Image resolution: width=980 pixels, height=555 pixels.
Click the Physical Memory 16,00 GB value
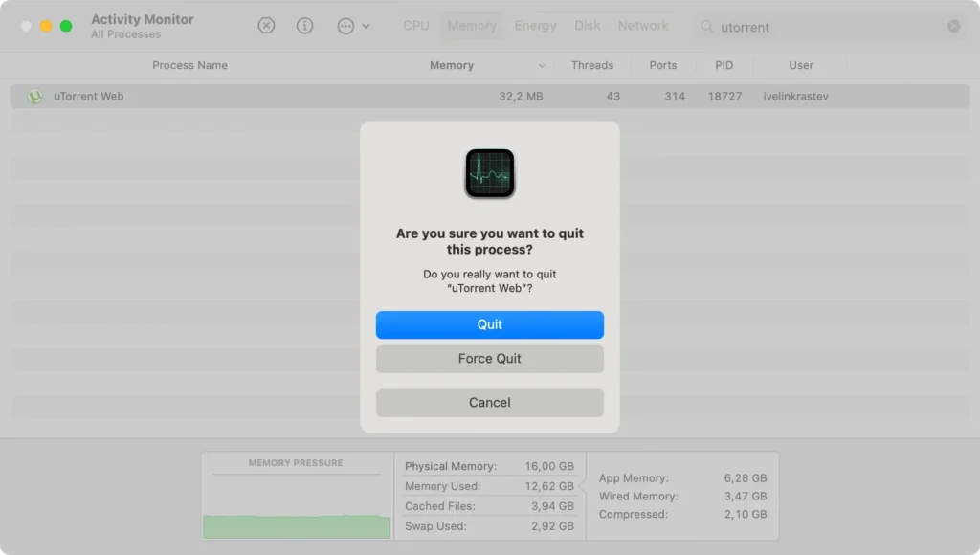549,466
